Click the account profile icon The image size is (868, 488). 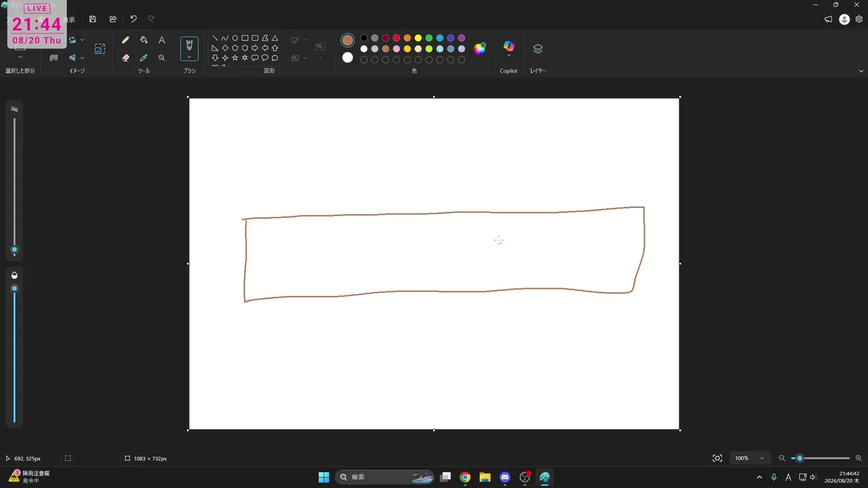(x=844, y=19)
